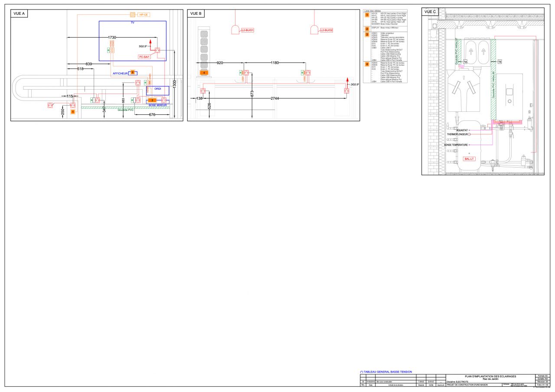Screen dimensions: 555x392
Task: Select orange marker 2 beside AFFICHEUR
Action: 133,72
